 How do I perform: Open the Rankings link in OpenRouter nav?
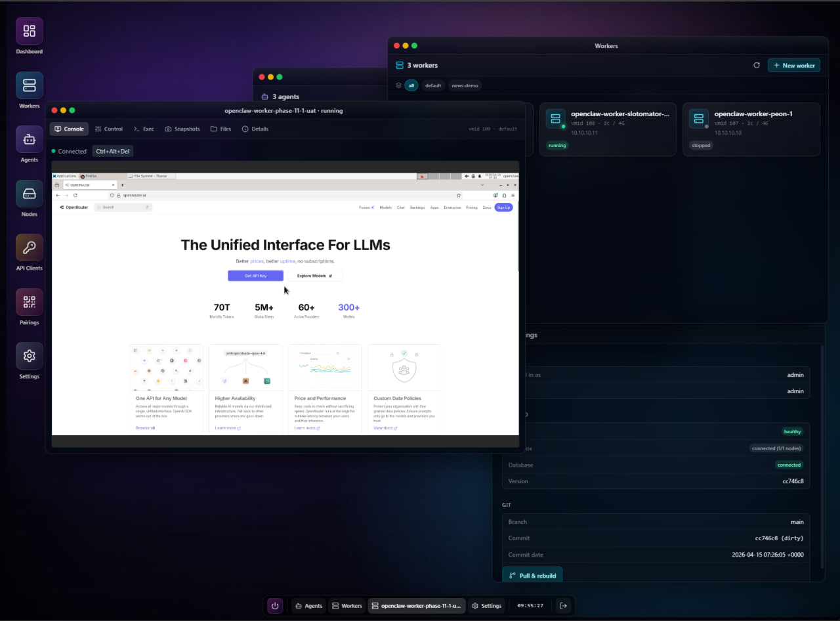(x=417, y=207)
